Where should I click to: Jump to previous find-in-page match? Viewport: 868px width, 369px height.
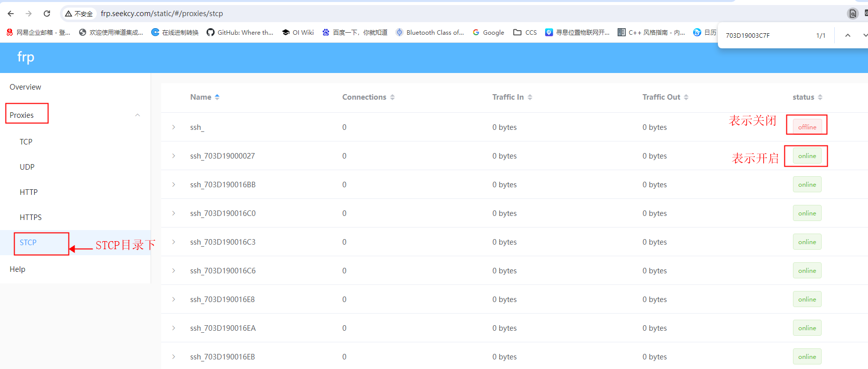(848, 35)
